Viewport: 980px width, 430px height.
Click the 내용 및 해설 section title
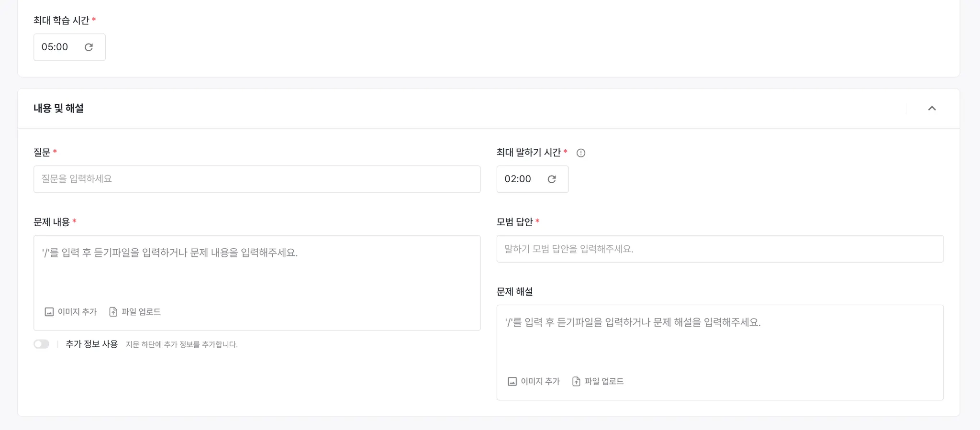point(58,108)
